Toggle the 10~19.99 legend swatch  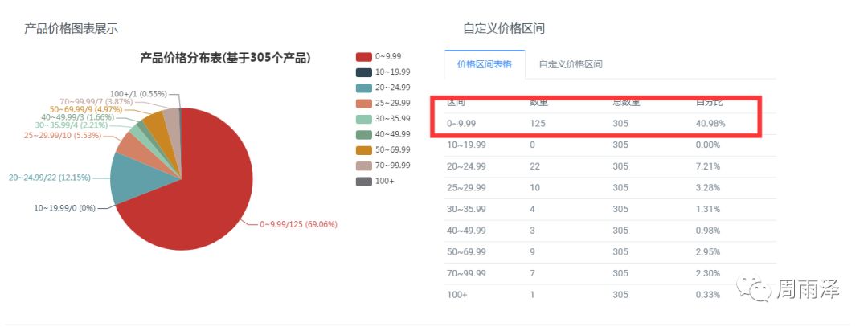pyautogui.click(x=363, y=72)
